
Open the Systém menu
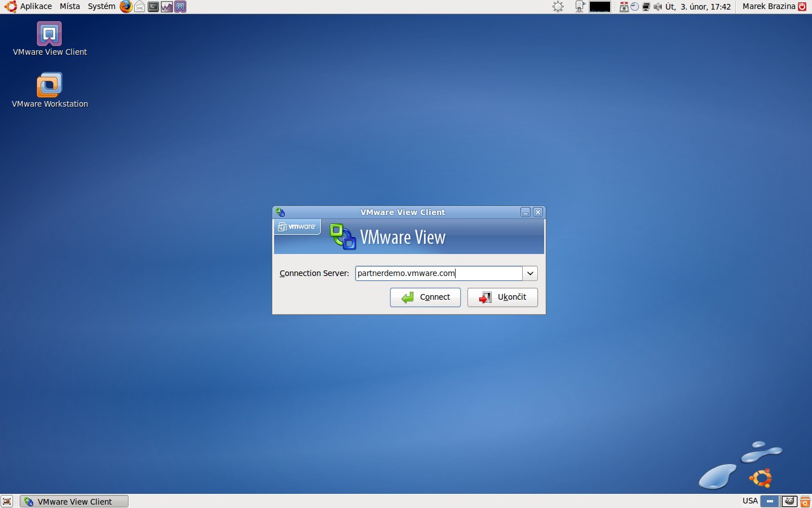pos(101,7)
